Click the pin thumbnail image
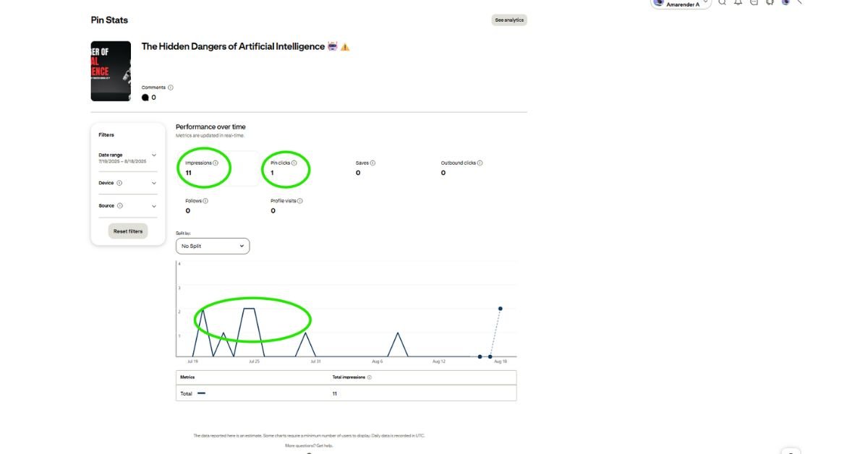Viewport: 868px width, 454px height. [111, 71]
